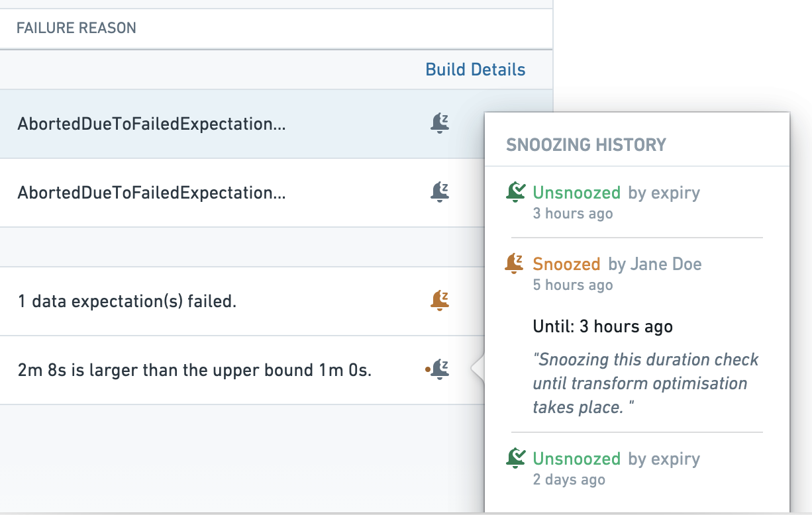Click the 'Jane Doe' user name
This screenshot has width=812, height=515.
pyautogui.click(x=666, y=264)
